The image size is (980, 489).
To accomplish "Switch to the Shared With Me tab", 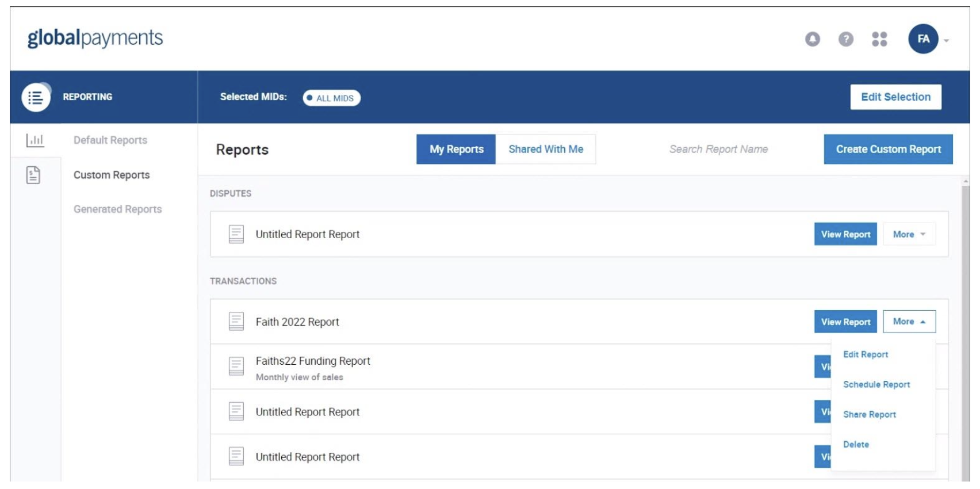I will point(545,150).
